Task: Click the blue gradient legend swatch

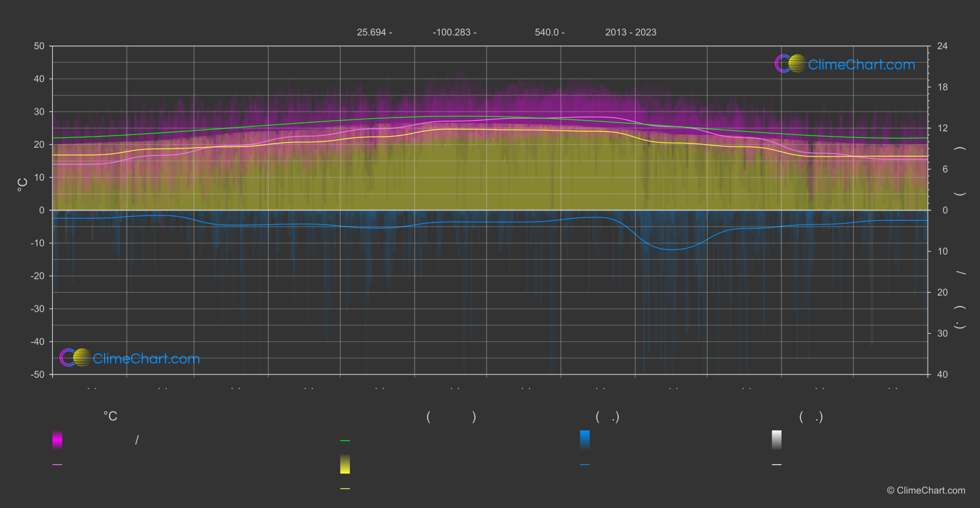Action: click(585, 440)
